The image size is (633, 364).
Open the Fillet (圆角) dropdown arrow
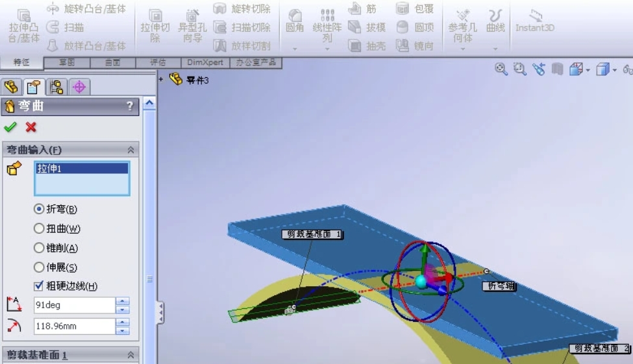point(295,49)
